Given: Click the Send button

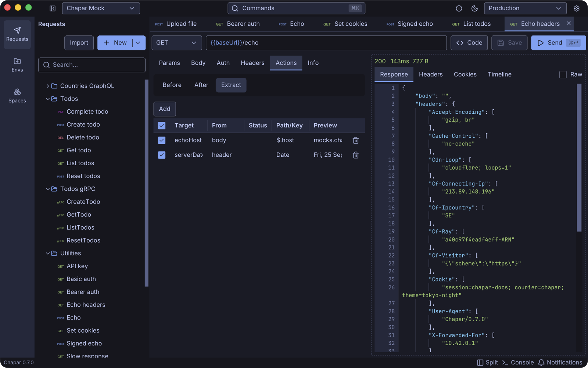Looking at the screenshot, I should click(558, 43).
